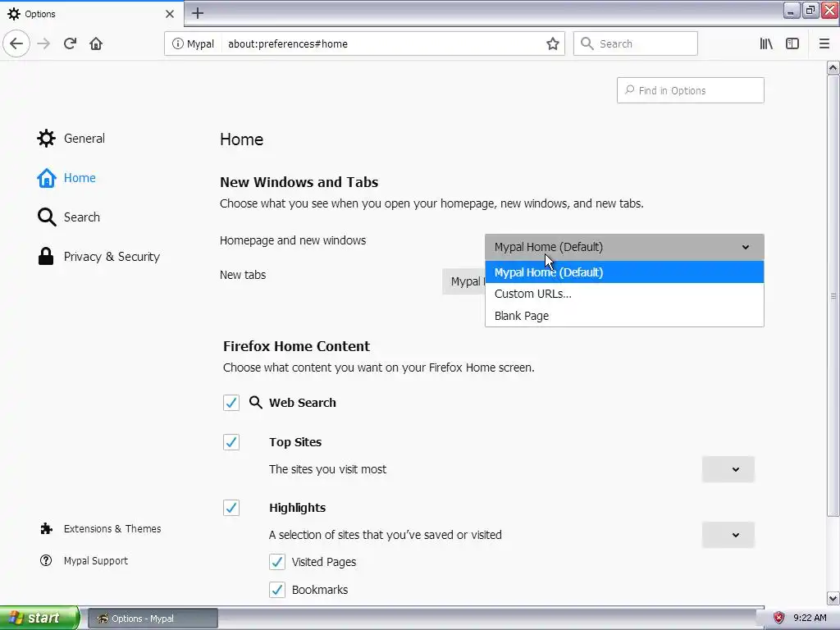Uncheck the Highlights checkbox
Viewport: 840px width, 630px height.
pos(231,507)
